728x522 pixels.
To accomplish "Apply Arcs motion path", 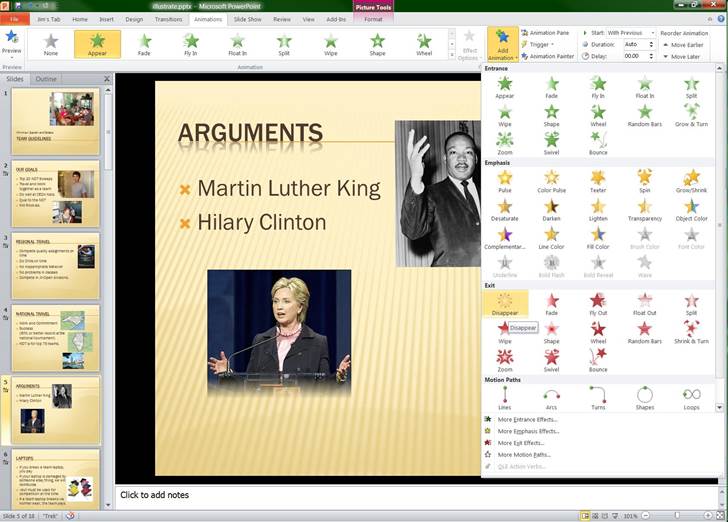I will (x=552, y=398).
